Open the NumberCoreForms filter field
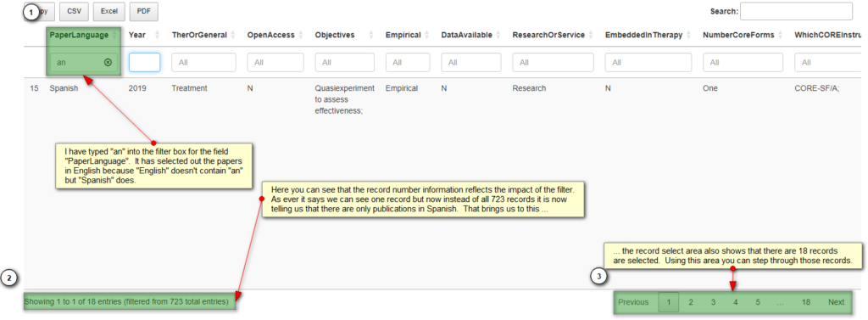This screenshot has height=320, width=868. coord(743,62)
